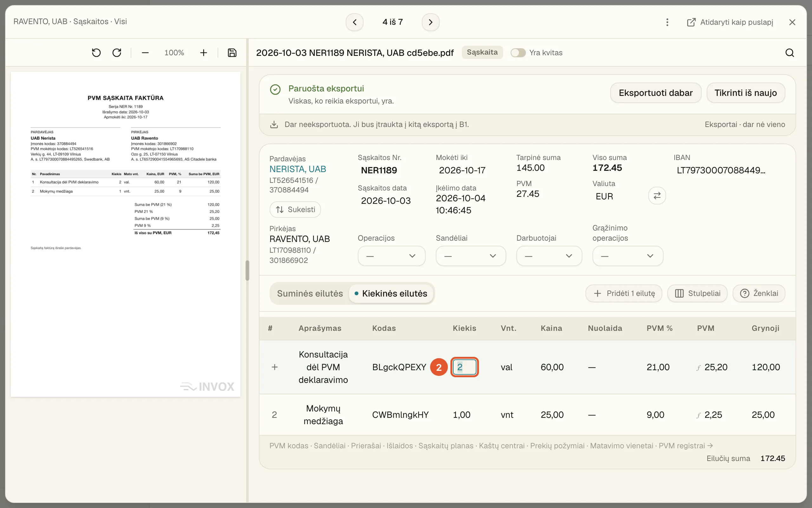Go to previous invoice arrow
This screenshot has width=812, height=508.
click(x=355, y=22)
